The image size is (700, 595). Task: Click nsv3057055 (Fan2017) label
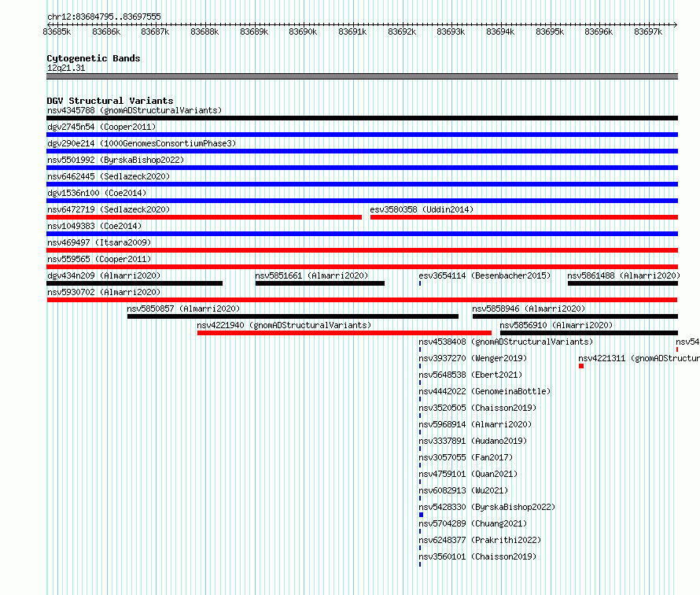pyautogui.click(x=466, y=457)
